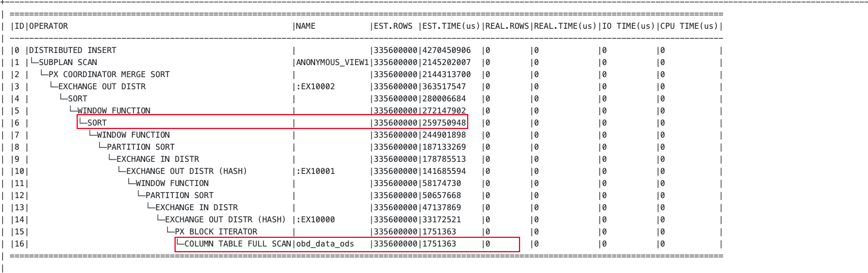Click the ANONYMOUS_VIEW1 name entry
Screen dimensions: 868x273
pyautogui.click(x=331, y=62)
